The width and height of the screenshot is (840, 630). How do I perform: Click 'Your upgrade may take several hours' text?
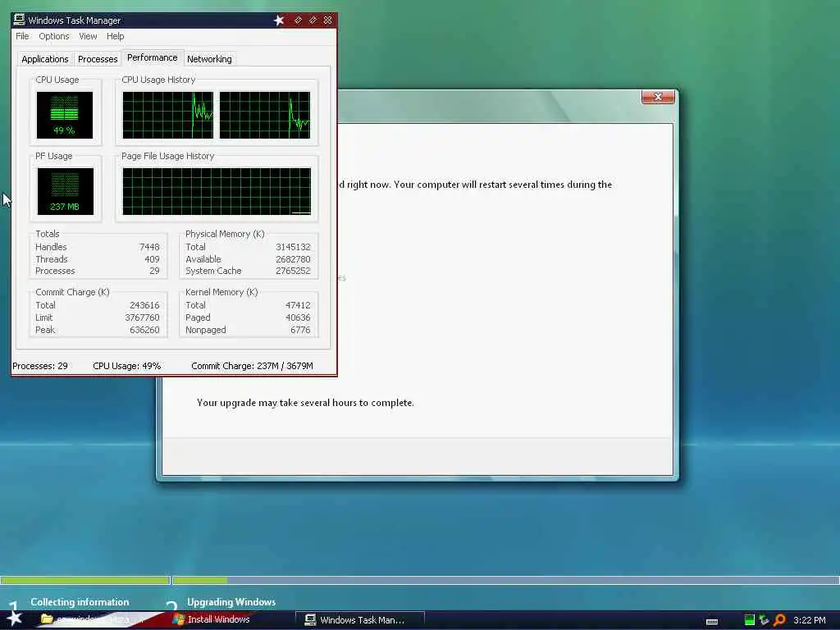[x=305, y=403]
